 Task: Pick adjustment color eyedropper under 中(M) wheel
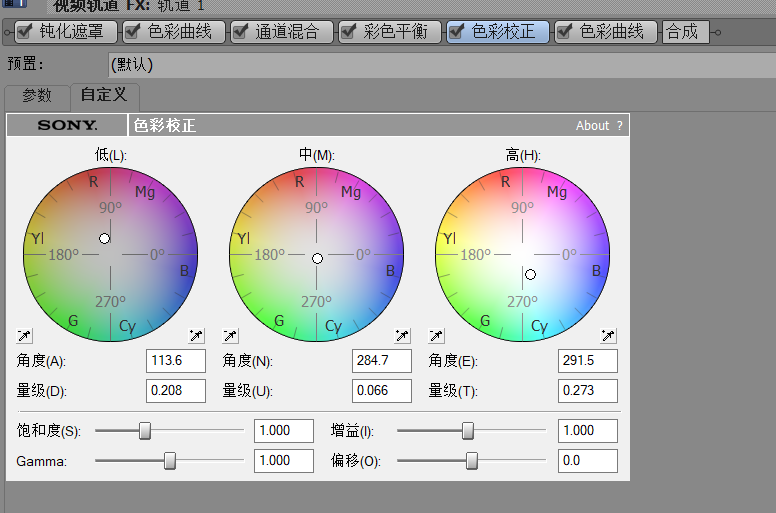pyautogui.click(x=402, y=336)
